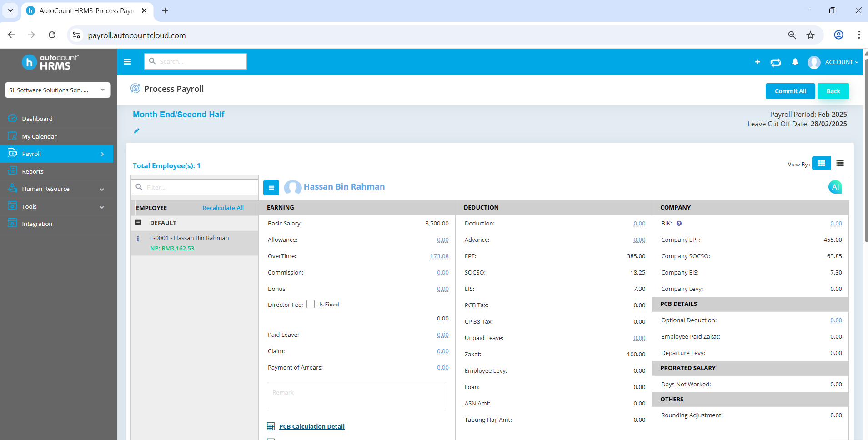Open the SL Software Solutions company selector
Image resolution: width=868 pixels, height=440 pixels.
57,90
